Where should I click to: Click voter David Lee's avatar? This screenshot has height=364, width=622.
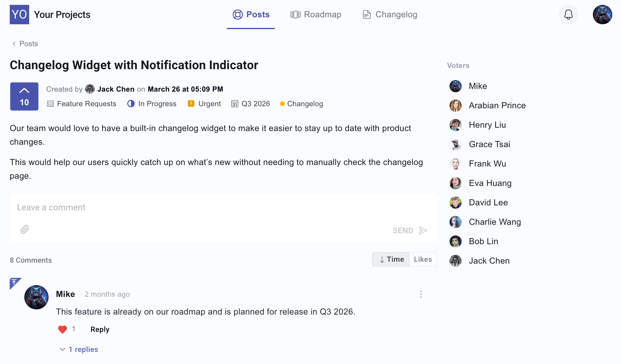[x=456, y=203]
